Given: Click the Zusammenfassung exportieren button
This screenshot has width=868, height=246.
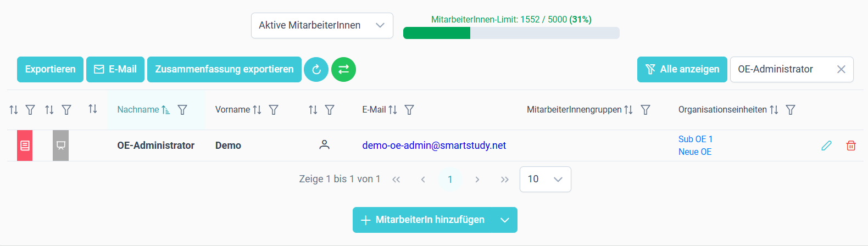Looking at the screenshot, I should (x=224, y=69).
